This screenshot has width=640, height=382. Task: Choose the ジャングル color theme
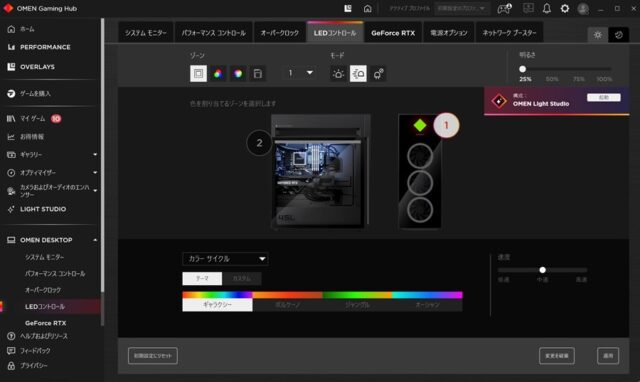click(x=357, y=301)
